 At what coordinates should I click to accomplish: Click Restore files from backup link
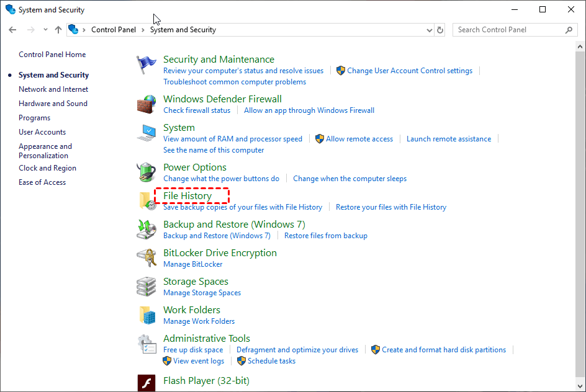coord(326,236)
